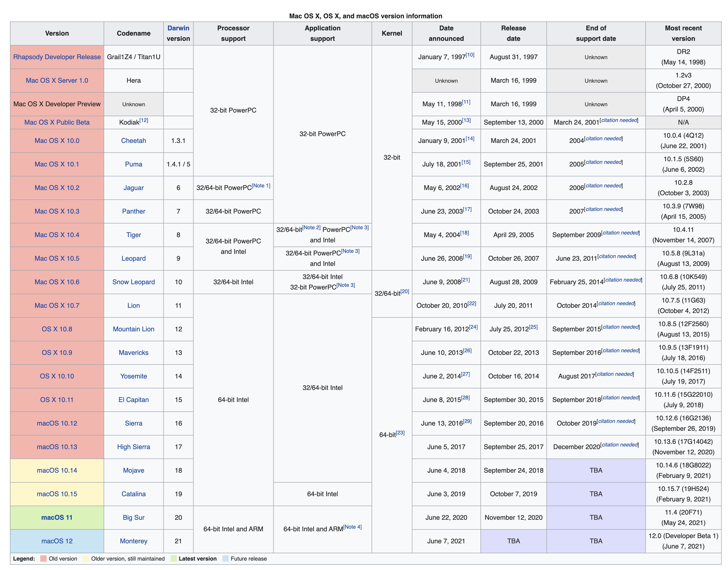Viewport: 728px width, 570px height.
Task: Click the Monterey codename link
Action: click(133, 541)
